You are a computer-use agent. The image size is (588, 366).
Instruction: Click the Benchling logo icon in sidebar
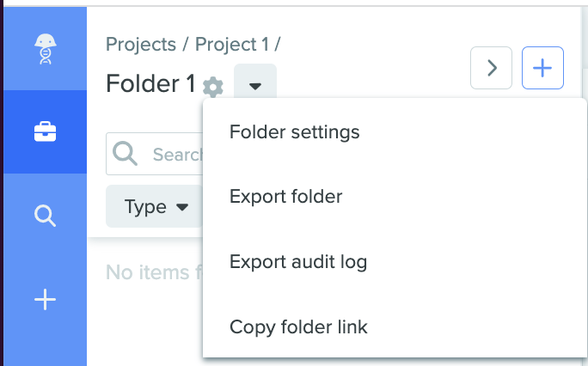(x=46, y=49)
